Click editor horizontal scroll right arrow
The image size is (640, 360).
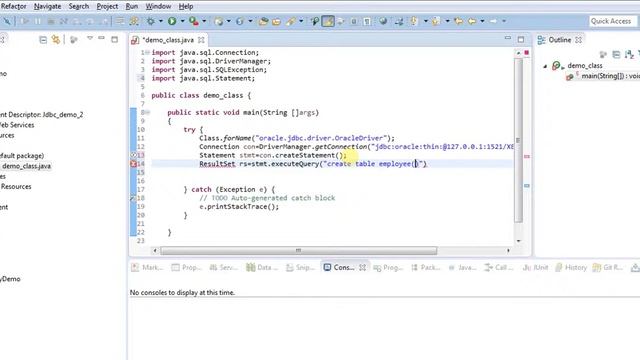coord(508,250)
